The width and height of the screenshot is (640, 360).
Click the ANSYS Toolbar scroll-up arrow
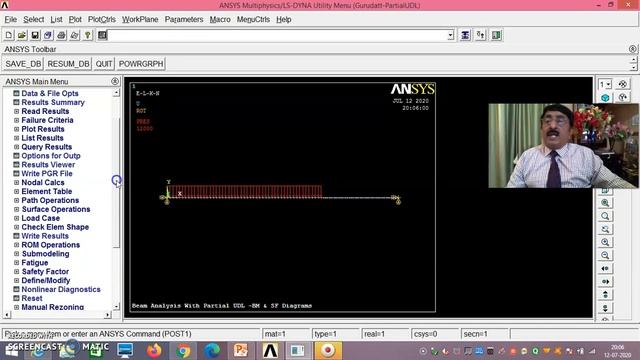coord(633,60)
